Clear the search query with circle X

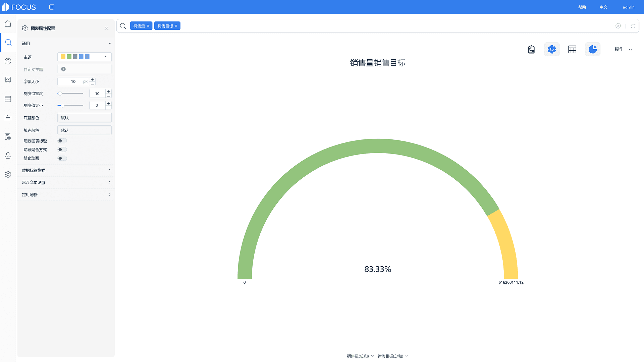pyautogui.click(x=618, y=26)
